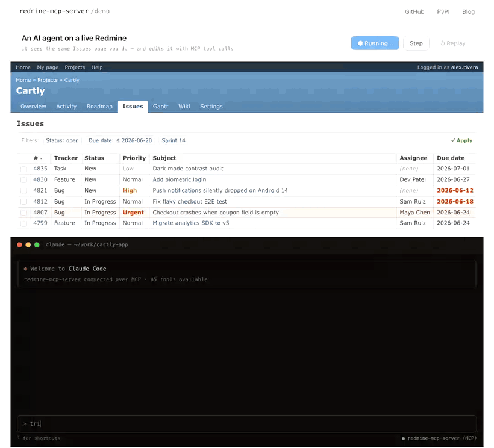
Task: Open issue Add biometric login
Action: tap(180, 179)
